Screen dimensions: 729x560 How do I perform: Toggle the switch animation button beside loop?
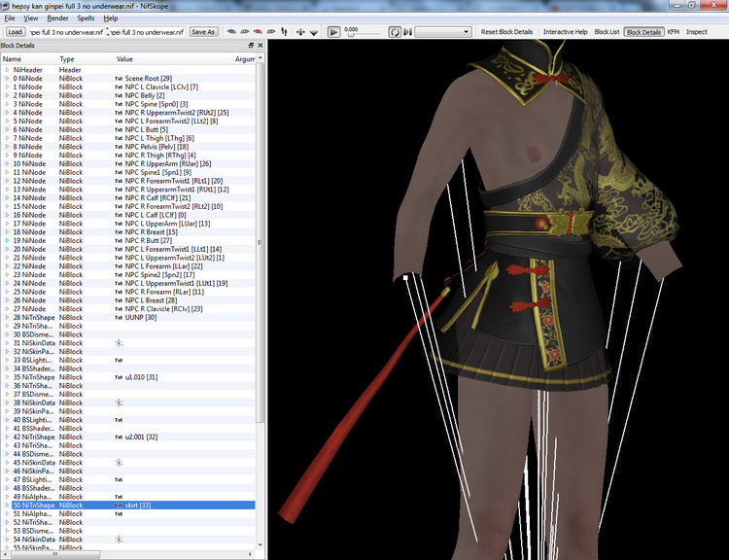(407, 32)
